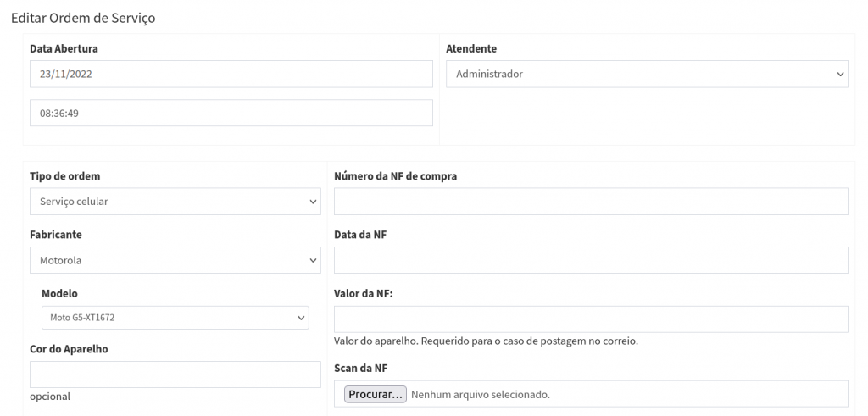868x416 pixels.
Task: Click the Cor do Aparelho text box
Action: click(175, 374)
